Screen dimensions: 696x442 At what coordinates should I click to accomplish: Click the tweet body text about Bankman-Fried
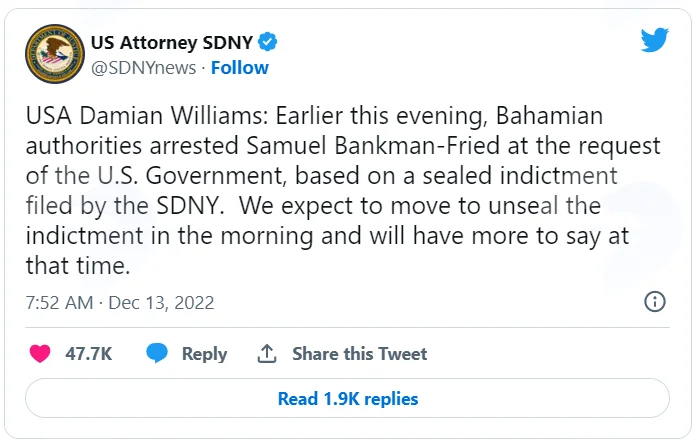pyautogui.click(x=343, y=190)
